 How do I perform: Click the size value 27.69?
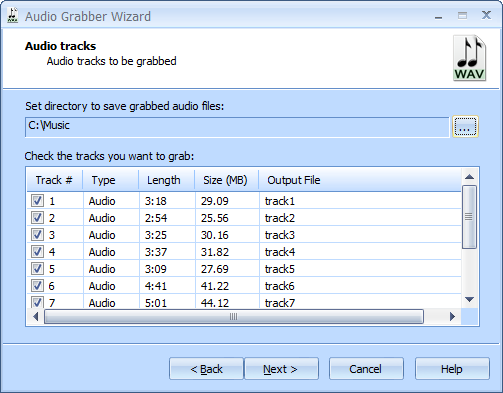pos(215,269)
